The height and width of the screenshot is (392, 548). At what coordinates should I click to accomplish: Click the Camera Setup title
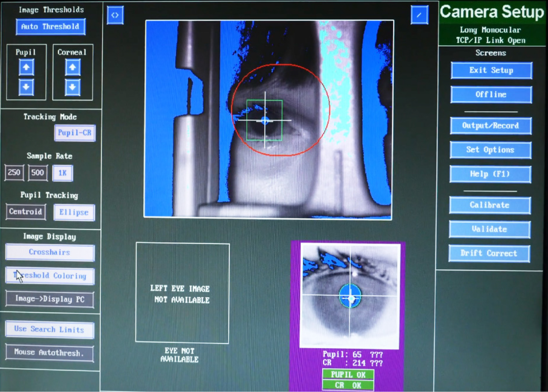[x=492, y=12]
